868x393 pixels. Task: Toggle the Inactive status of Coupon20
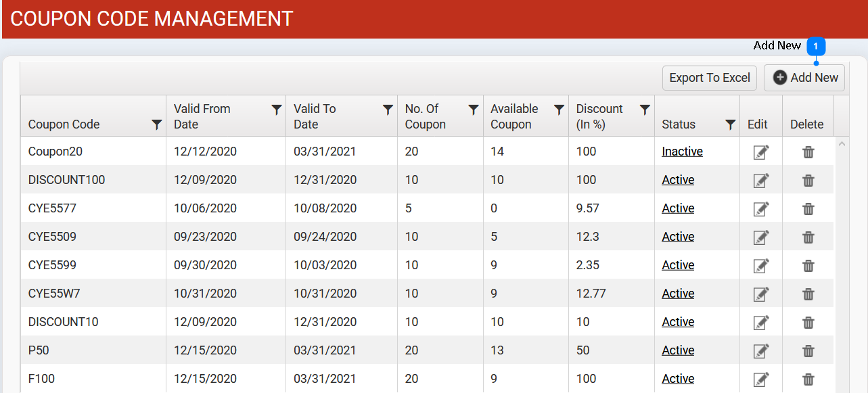pyautogui.click(x=682, y=152)
